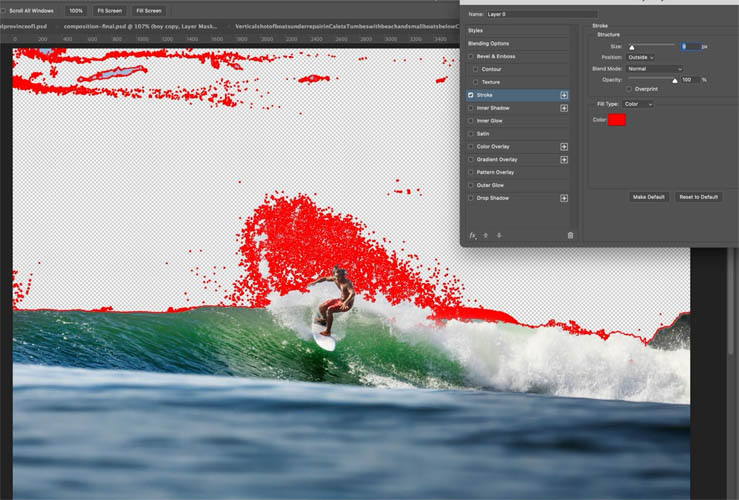Enable Inner Shadow checkbox
Viewport: 739px width, 500px height.
pyautogui.click(x=470, y=108)
